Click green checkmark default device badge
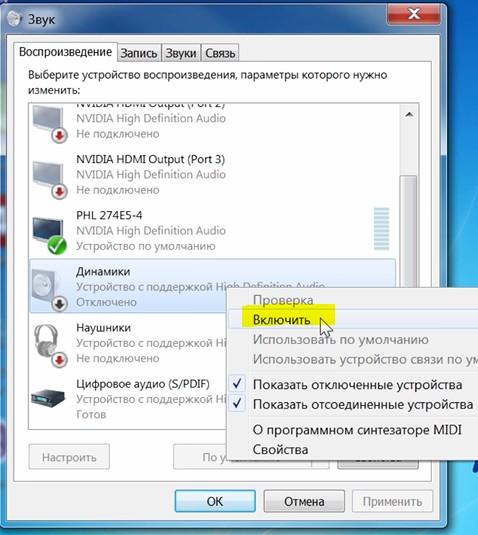The image size is (478, 535). pyautogui.click(x=57, y=245)
